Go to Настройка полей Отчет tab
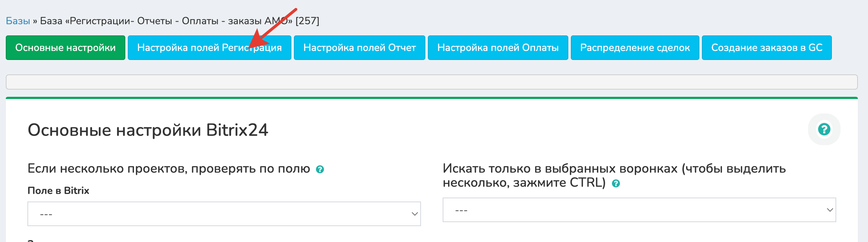Screen dimensions: 868x242 coord(360,48)
